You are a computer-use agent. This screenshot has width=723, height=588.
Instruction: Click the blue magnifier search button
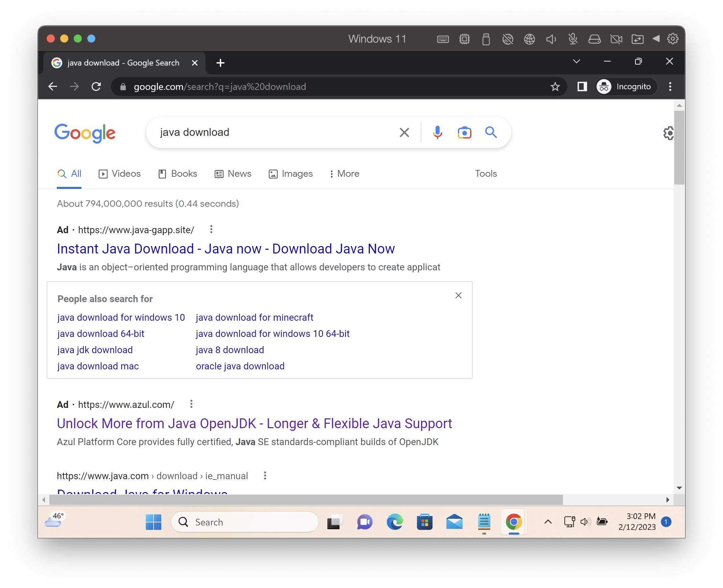[x=490, y=132]
